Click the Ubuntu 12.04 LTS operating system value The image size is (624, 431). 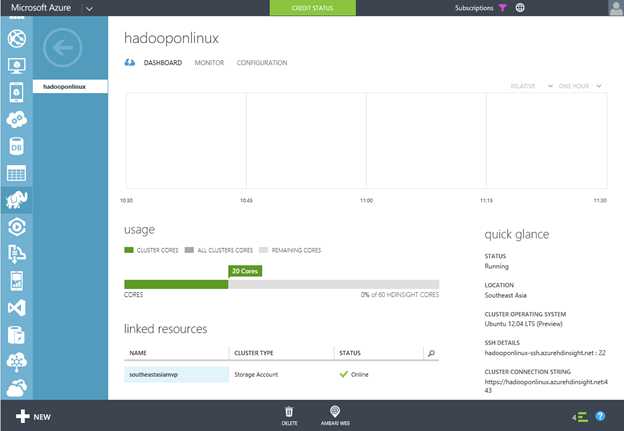(x=523, y=324)
